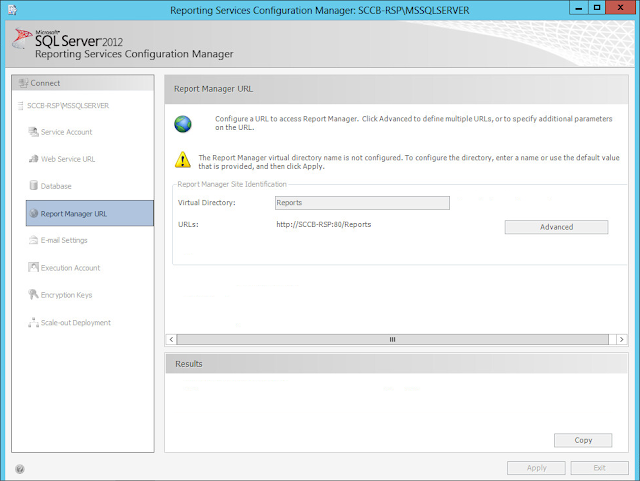Click the Exit button
640x481 pixels.
tap(599, 468)
